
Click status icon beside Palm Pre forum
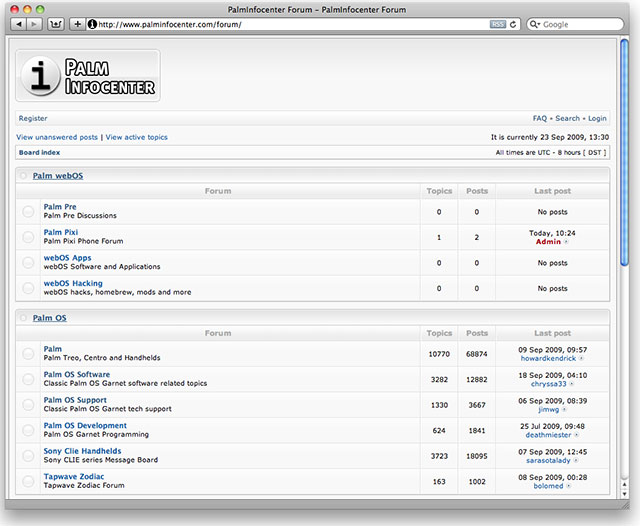tap(28, 211)
